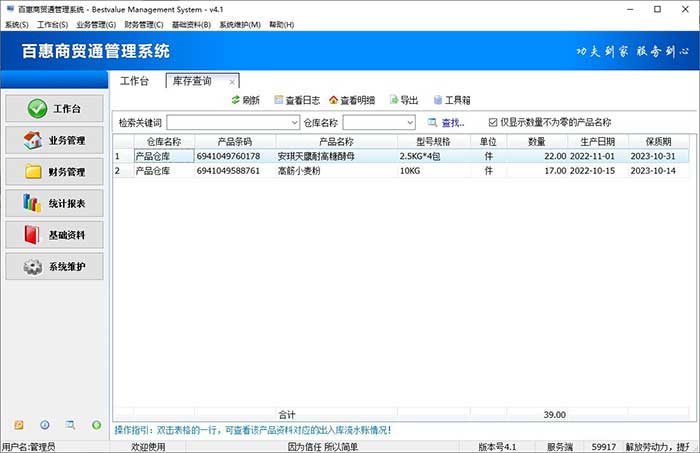Select the 2022-11-01 production date cell
Viewport: 700px width, 453px height.
598,156
